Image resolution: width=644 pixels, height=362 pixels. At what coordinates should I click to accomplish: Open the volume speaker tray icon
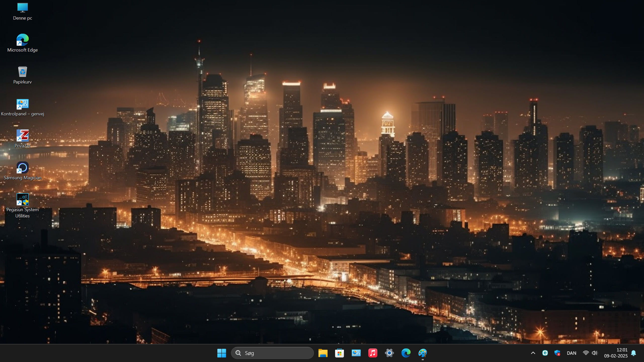(594, 353)
